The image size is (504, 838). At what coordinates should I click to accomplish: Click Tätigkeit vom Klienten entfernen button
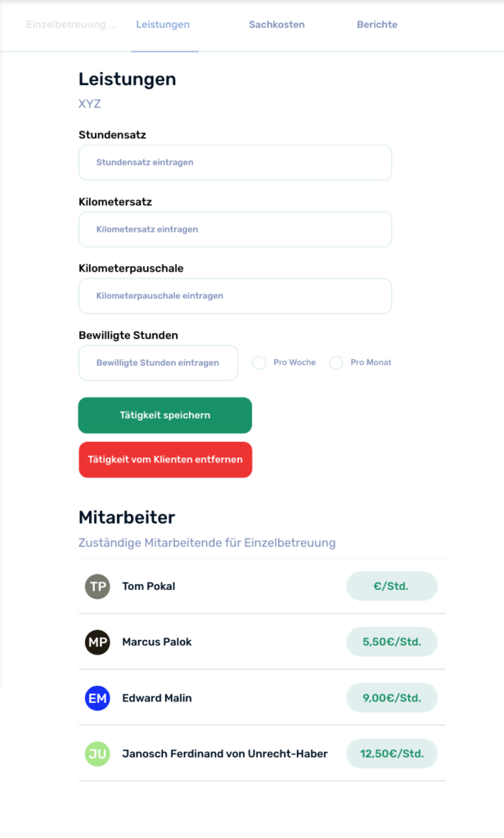pos(165,459)
